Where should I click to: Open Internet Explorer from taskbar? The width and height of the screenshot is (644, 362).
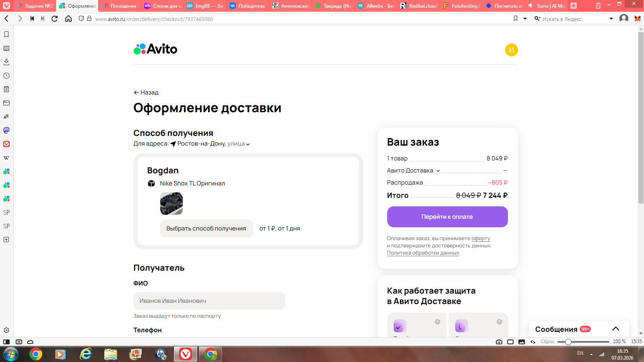(85, 354)
